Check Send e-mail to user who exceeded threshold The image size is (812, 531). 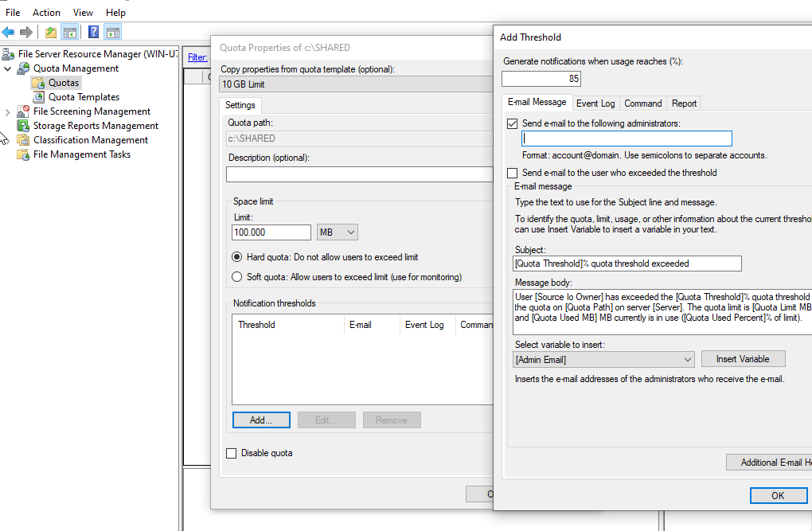coord(513,173)
